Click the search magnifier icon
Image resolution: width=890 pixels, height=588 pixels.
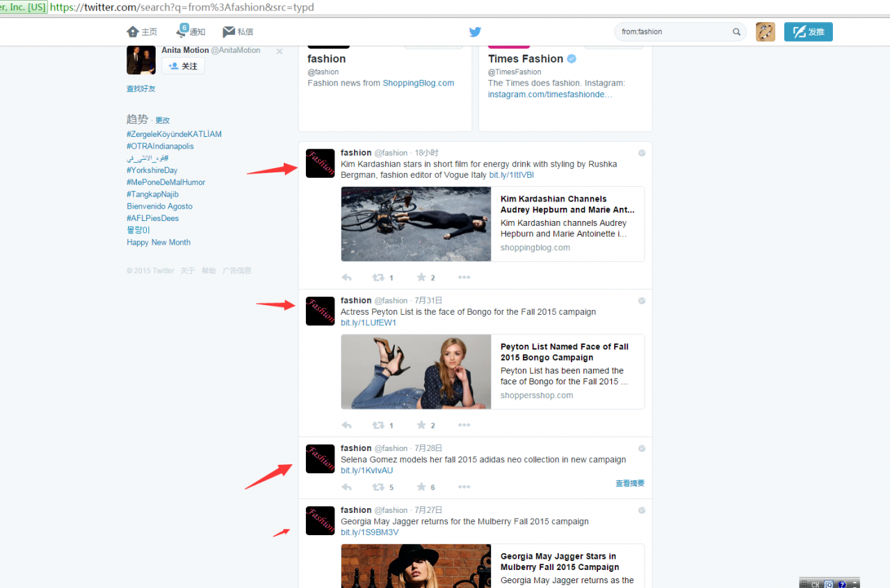736,32
